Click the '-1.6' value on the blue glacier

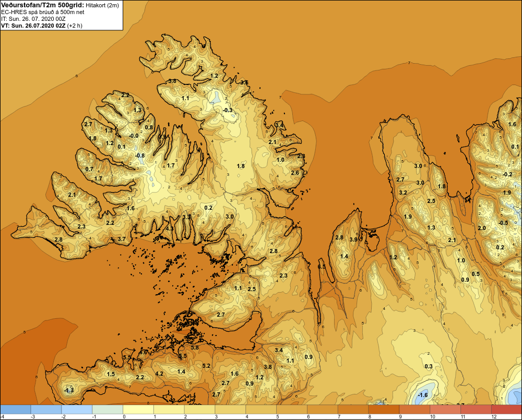422,395
